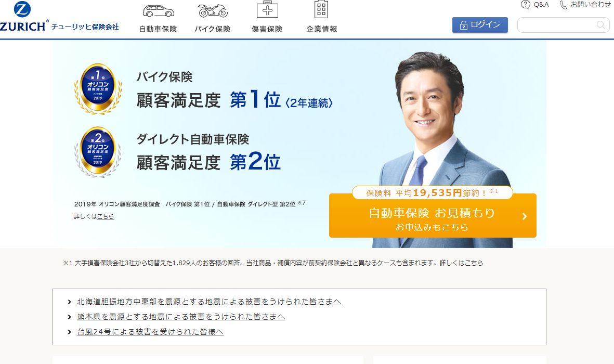614x364 pixels.
Task: Open the Q&A link
Action: coord(541,5)
